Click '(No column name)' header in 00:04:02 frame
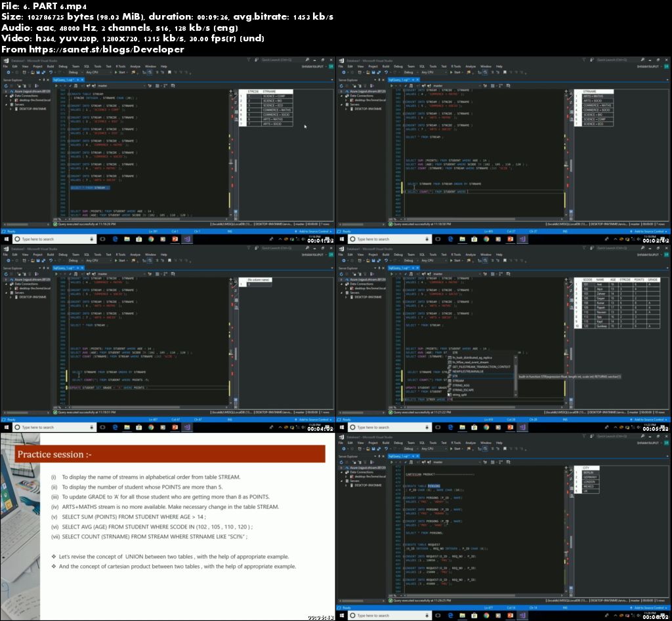 259,279
